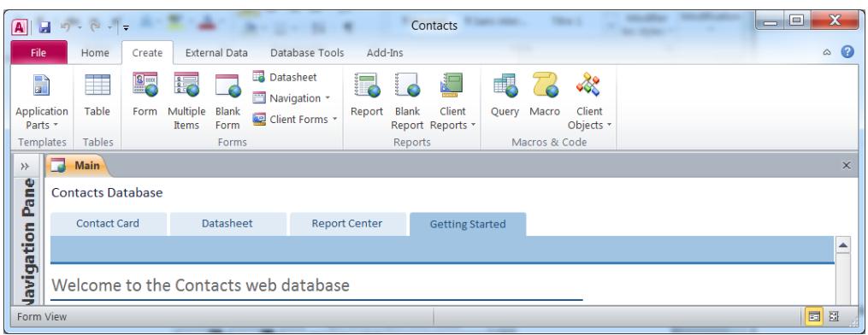Create a Blank Report

(407, 103)
